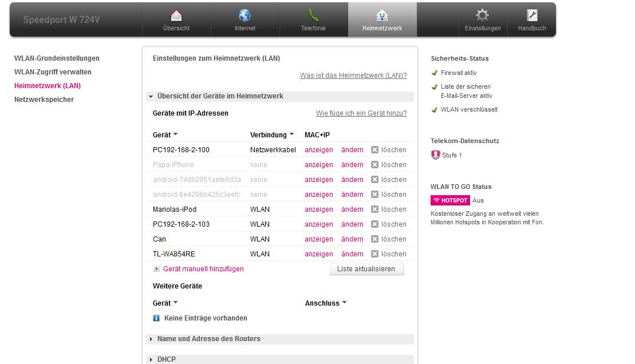Select device name Can
Viewport: 635px width, 364px height.
pyautogui.click(x=159, y=239)
